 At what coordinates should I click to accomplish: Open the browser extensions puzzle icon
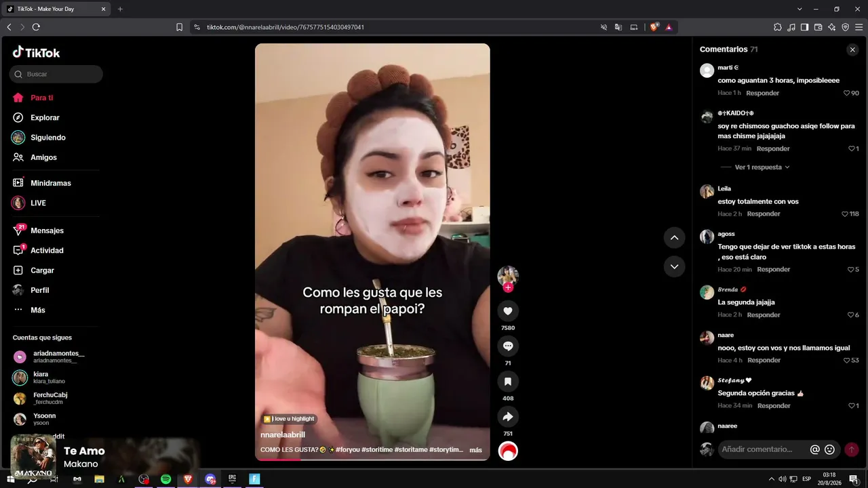[x=778, y=27]
